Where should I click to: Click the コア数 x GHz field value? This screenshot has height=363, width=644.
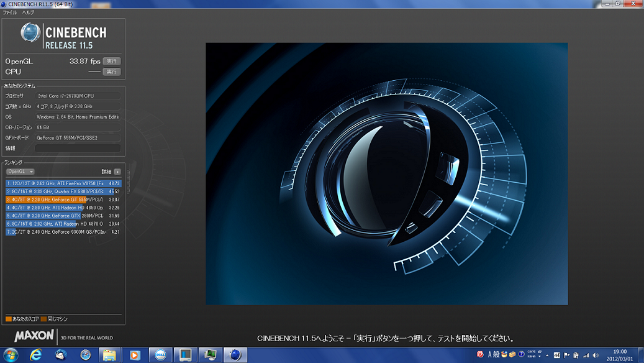click(x=78, y=106)
